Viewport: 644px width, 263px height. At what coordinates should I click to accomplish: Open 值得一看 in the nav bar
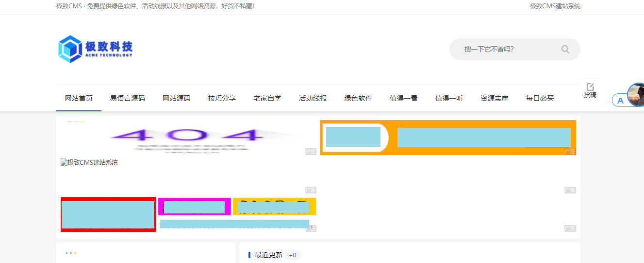click(404, 98)
